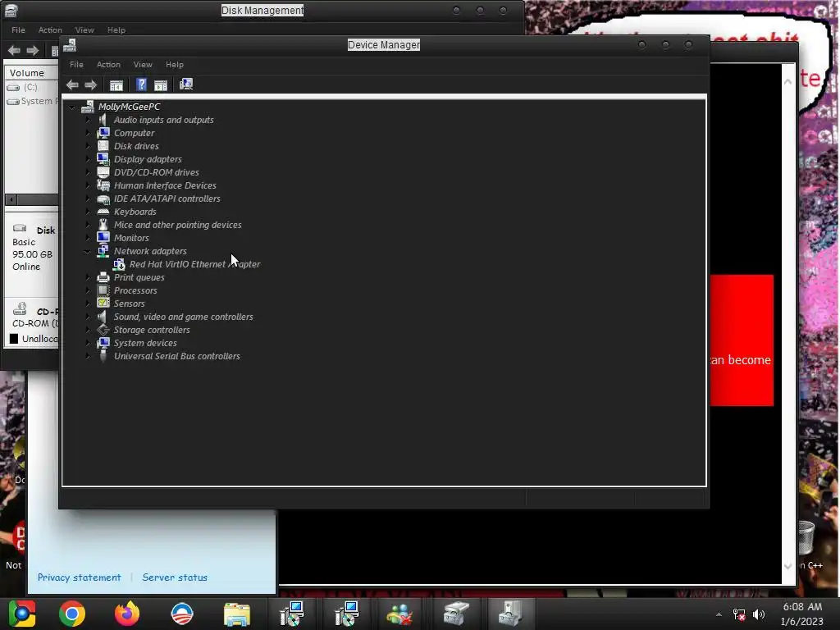This screenshot has width=840, height=630.
Task: Expand the System devices category
Action: click(x=88, y=343)
